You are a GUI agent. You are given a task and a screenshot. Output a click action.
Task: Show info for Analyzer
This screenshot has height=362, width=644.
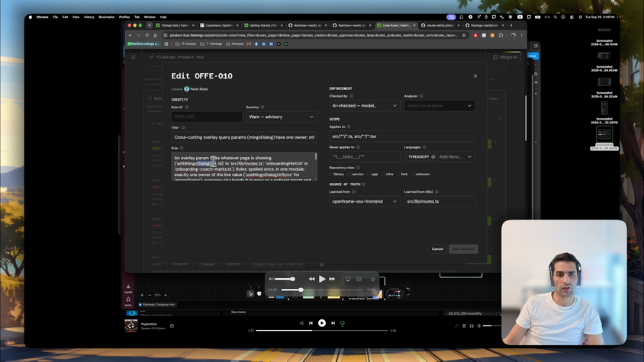421,96
